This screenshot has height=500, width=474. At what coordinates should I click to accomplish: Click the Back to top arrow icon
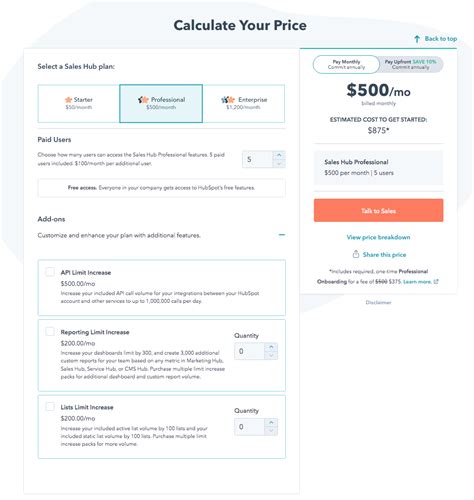click(x=417, y=39)
